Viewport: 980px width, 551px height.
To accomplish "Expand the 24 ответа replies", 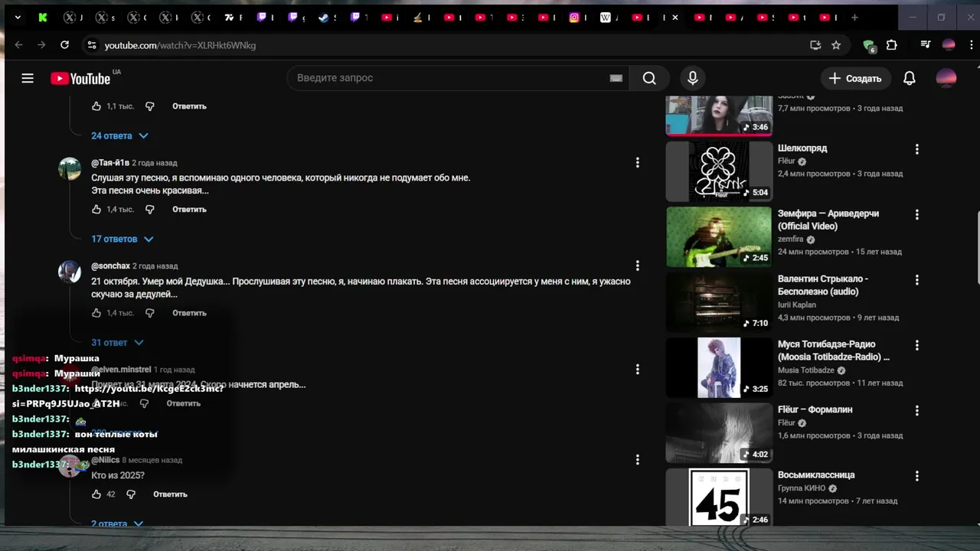I will click(x=119, y=135).
